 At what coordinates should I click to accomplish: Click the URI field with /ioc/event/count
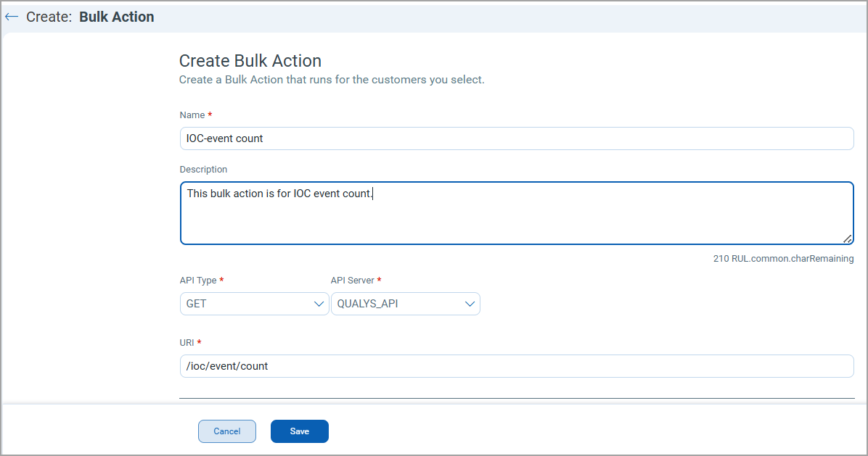click(x=517, y=366)
